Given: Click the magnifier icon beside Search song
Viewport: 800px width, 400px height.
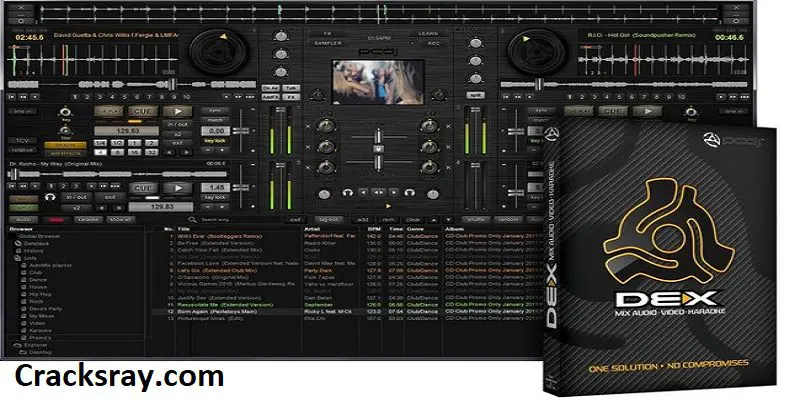Looking at the screenshot, I should tap(192, 219).
